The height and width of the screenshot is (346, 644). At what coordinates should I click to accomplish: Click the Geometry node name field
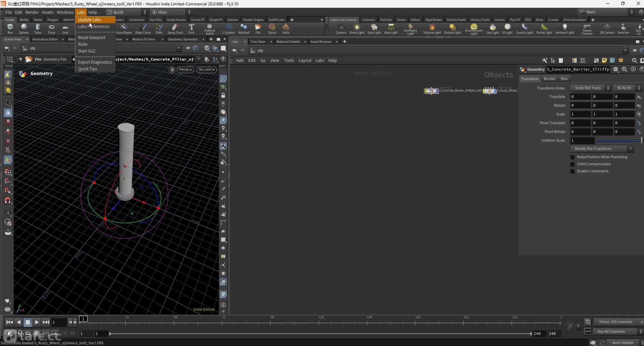click(x=578, y=69)
